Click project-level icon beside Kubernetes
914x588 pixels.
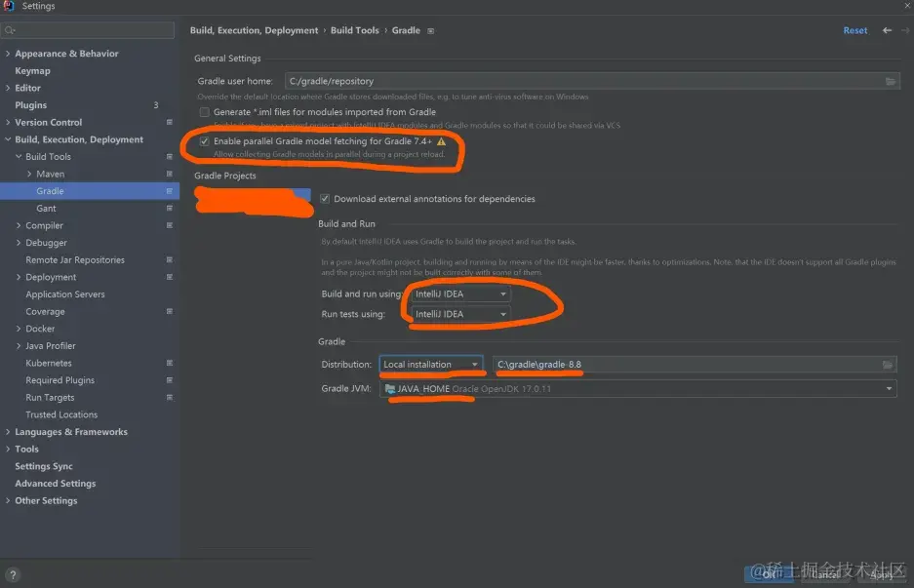169,363
